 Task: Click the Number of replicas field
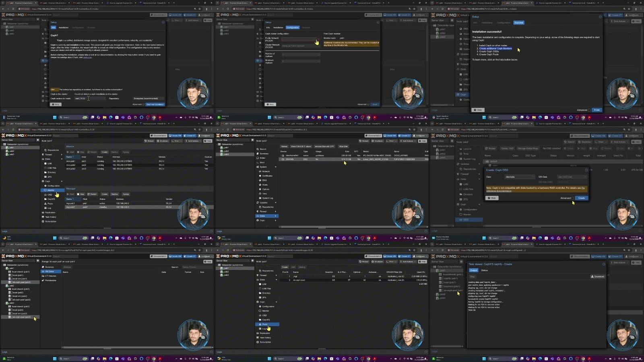coord(301,54)
